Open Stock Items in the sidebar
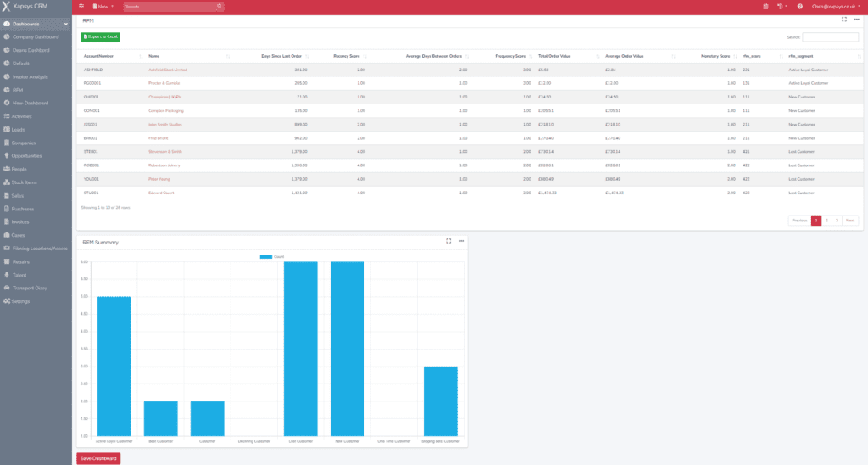The image size is (868, 465). coord(24,182)
